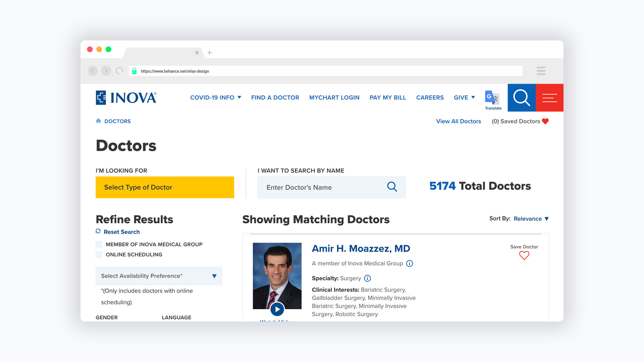Image resolution: width=644 pixels, height=362 pixels.
Task: Click info icon beside Inova Medical Group
Action: pos(409,263)
